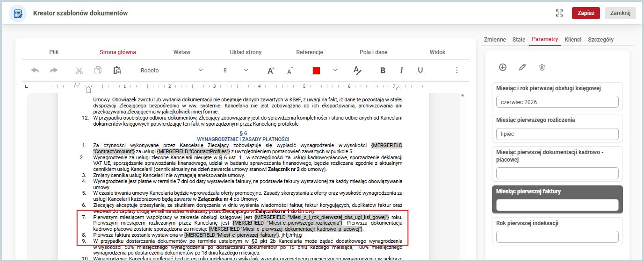644x262 pixels.
Task: Click the field containing lipiec
Action: coord(557,134)
